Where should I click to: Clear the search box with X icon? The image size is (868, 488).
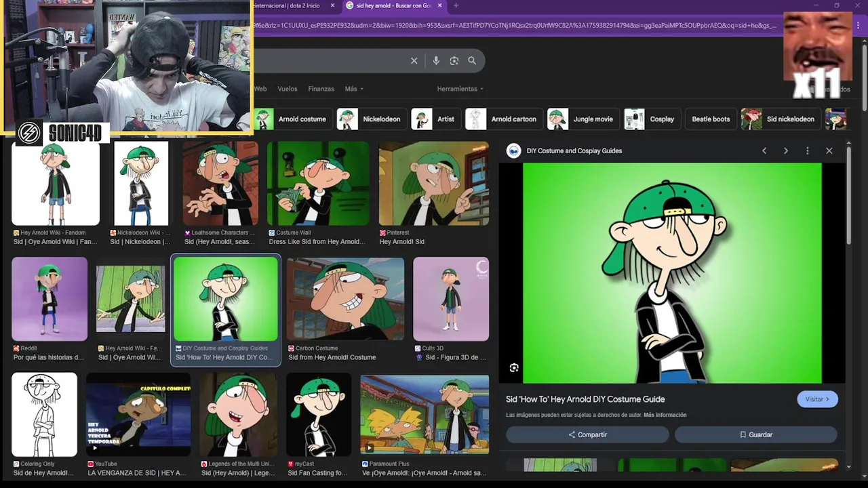click(x=414, y=61)
